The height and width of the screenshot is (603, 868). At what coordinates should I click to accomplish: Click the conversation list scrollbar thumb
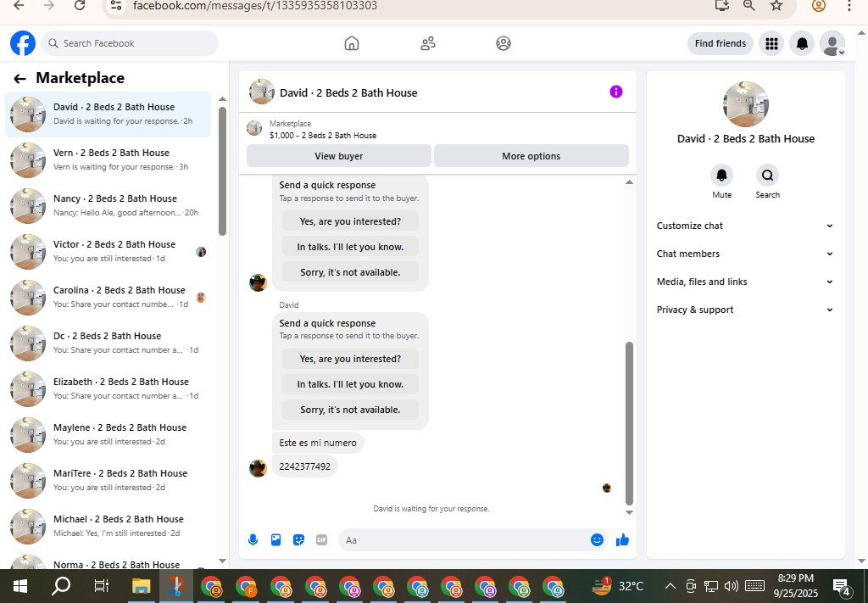(x=223, y=171)
